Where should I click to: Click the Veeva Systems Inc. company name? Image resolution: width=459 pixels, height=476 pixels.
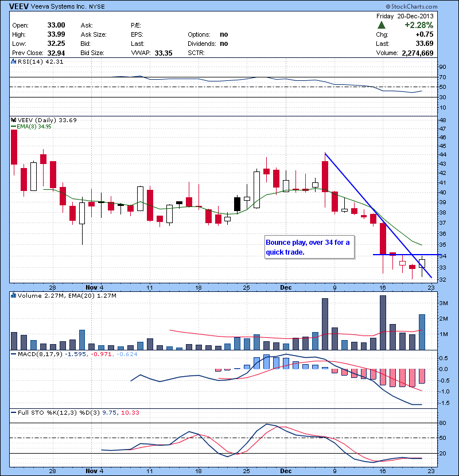(x=59, y=6)
